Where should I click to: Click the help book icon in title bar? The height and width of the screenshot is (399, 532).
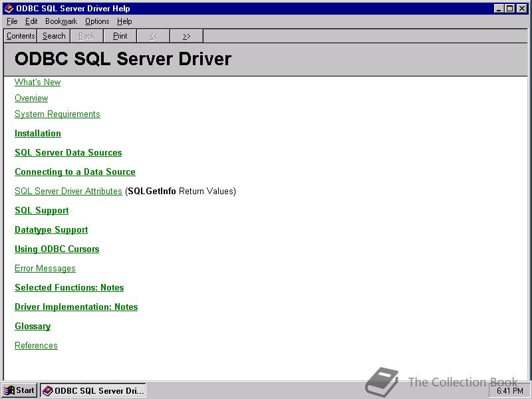[9, 9]
